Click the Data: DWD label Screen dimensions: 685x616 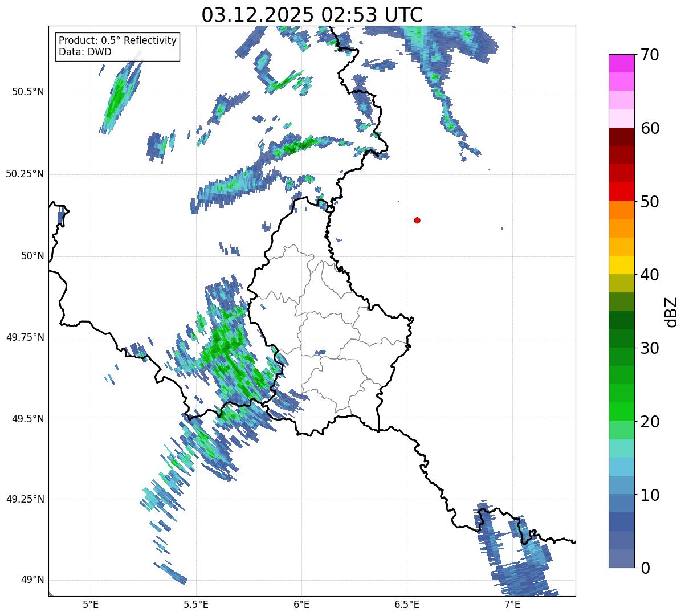(x=85, y=52)
